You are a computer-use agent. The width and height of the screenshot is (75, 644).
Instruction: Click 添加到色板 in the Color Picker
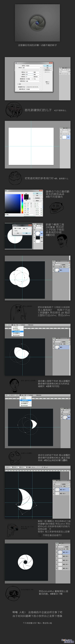[37, 198]
